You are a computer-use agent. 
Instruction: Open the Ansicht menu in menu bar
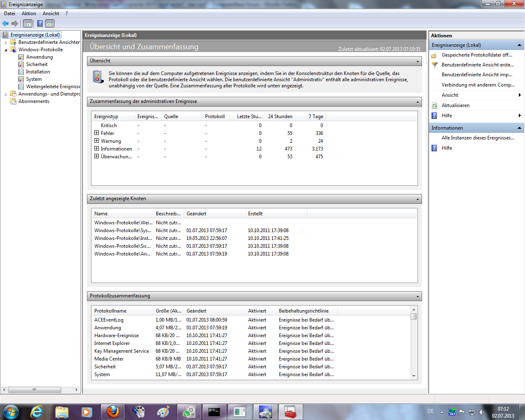[x=51, y=14]
